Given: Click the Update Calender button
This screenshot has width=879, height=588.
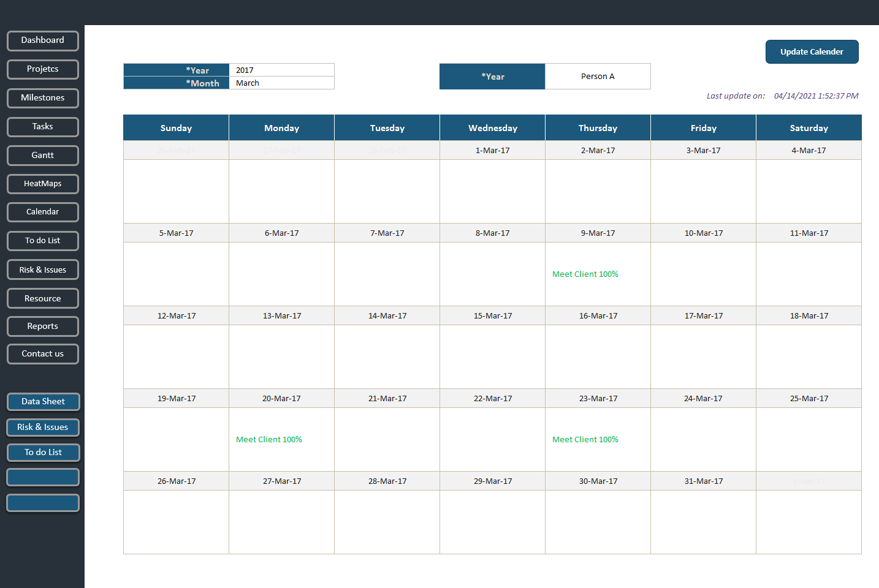Looking at the screenshot, I should 812,51.
